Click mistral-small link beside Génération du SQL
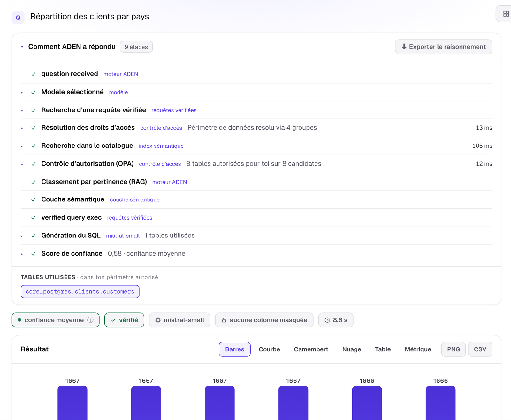This screenshot has height=420, width=511. [123, 236]
